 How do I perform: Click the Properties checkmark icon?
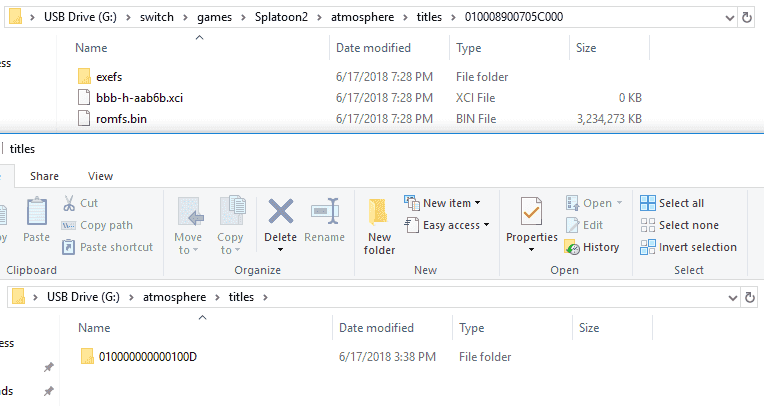531,211
